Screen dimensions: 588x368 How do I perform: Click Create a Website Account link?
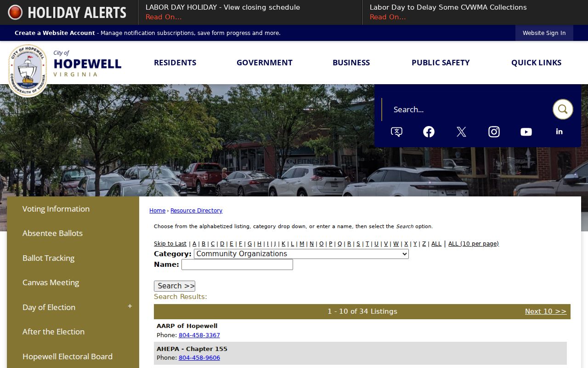55,33
